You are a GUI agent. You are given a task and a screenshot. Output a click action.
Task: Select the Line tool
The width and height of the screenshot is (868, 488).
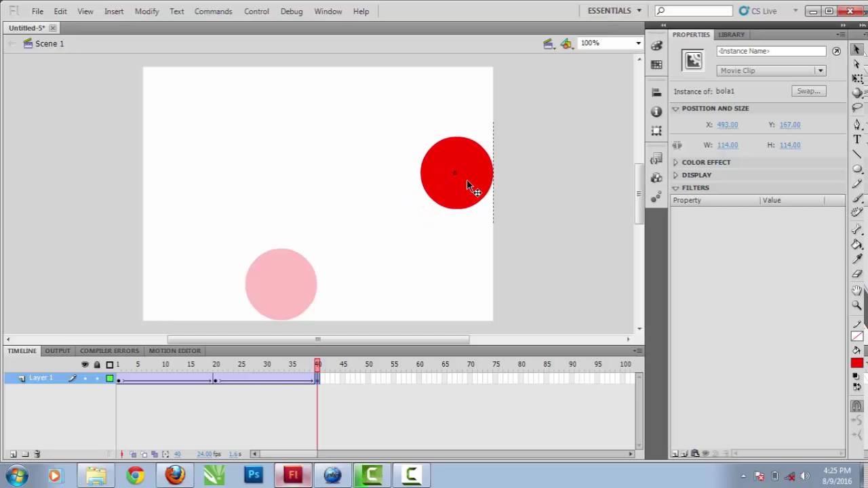pos(857,154)
